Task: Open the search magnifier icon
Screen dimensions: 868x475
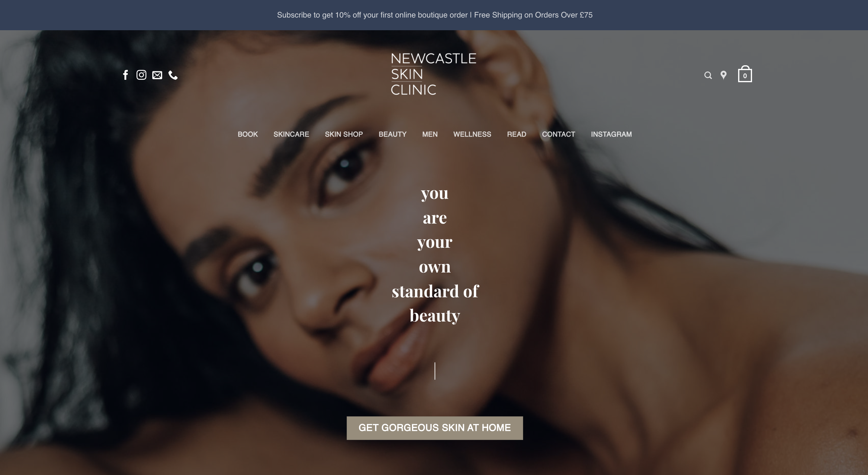Action: 708,75
